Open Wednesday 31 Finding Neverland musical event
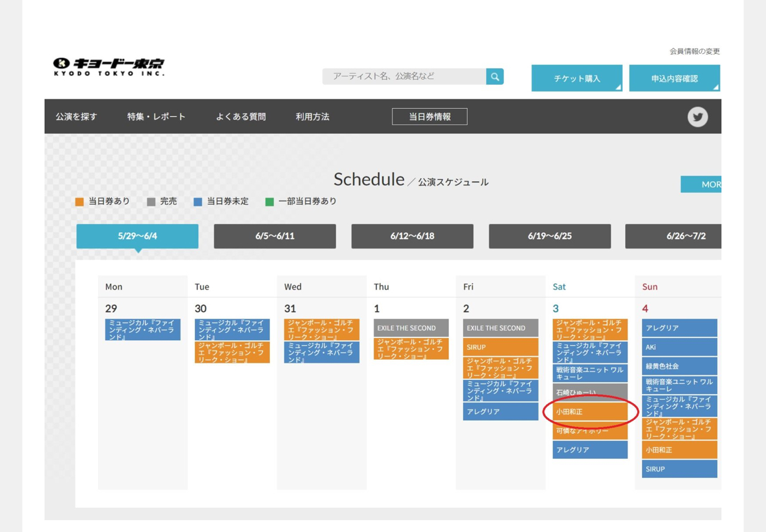This screenshot has height=532, width=766. [x=322, y=352]
